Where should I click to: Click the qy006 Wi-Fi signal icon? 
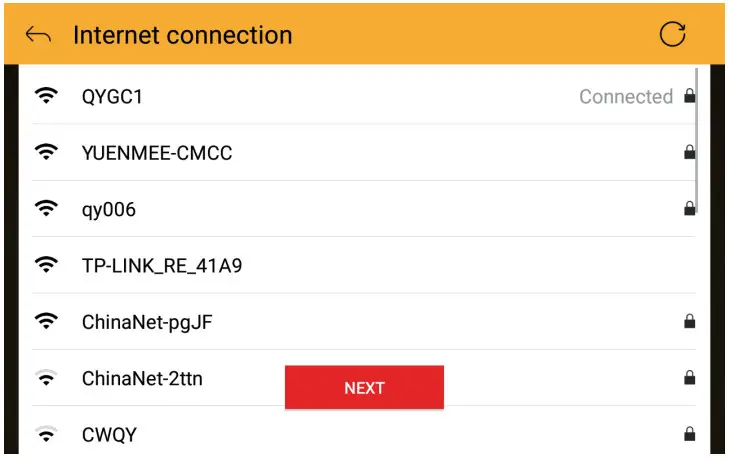pyautogui.click(x=46, y=209)
